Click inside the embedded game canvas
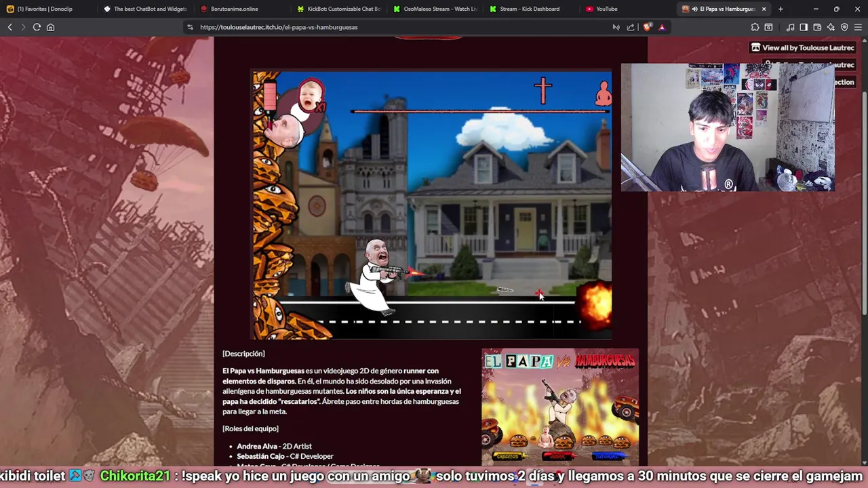This screenshot has height=488, width=868. (432, 204)
